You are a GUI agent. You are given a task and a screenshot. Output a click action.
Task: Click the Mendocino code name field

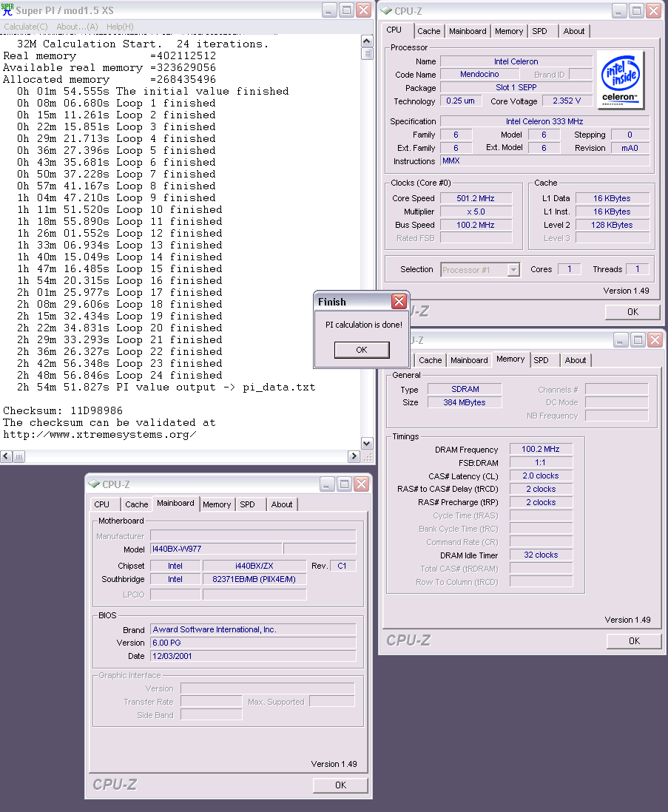[479, 75]
